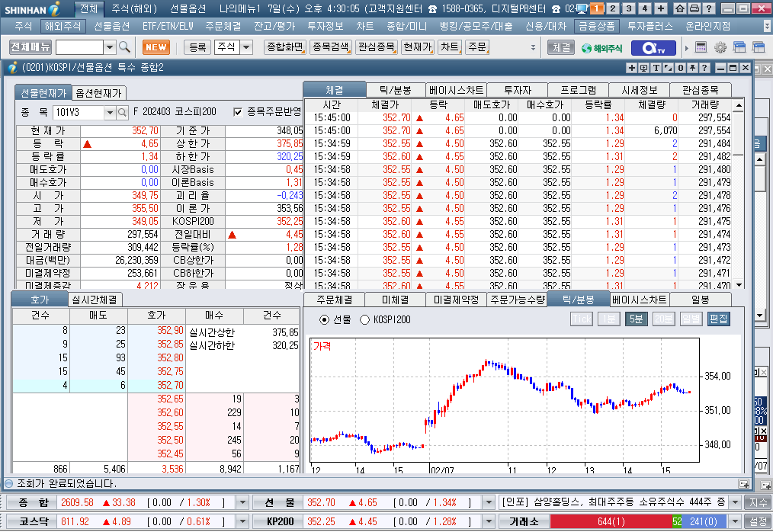The width and height of the screenshot is (773, 532).
Task: Click the 편집 chart edit button
Action: click(718, 319)
